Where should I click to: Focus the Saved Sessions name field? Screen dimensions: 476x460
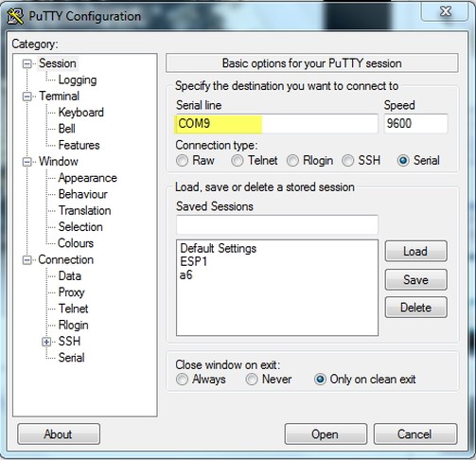pyautogui.click(x=277, y=224)
